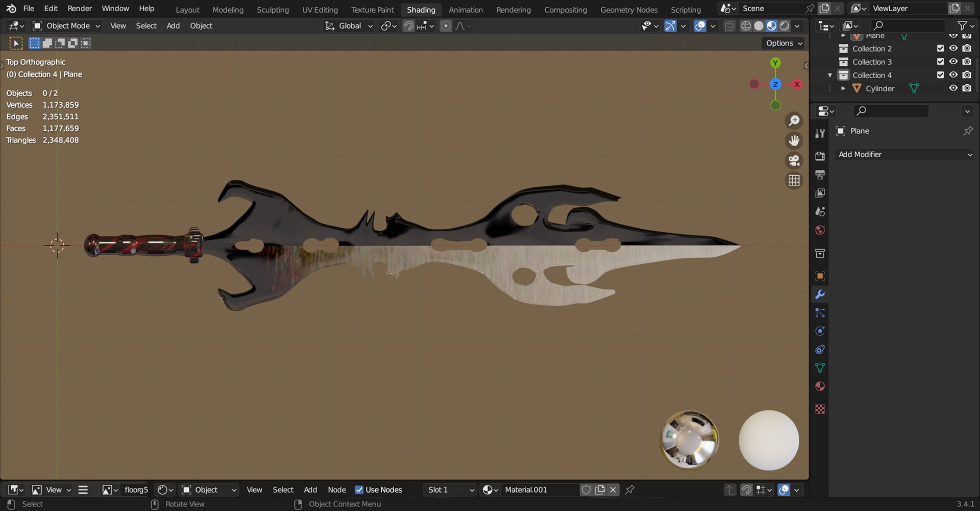Select material preview viewport shading

click(772, 26)
